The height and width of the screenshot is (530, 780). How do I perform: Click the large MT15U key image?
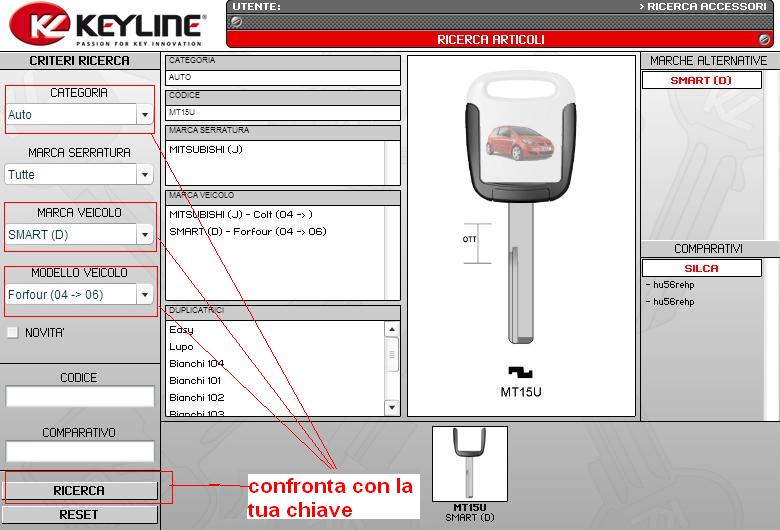point(521,208)
